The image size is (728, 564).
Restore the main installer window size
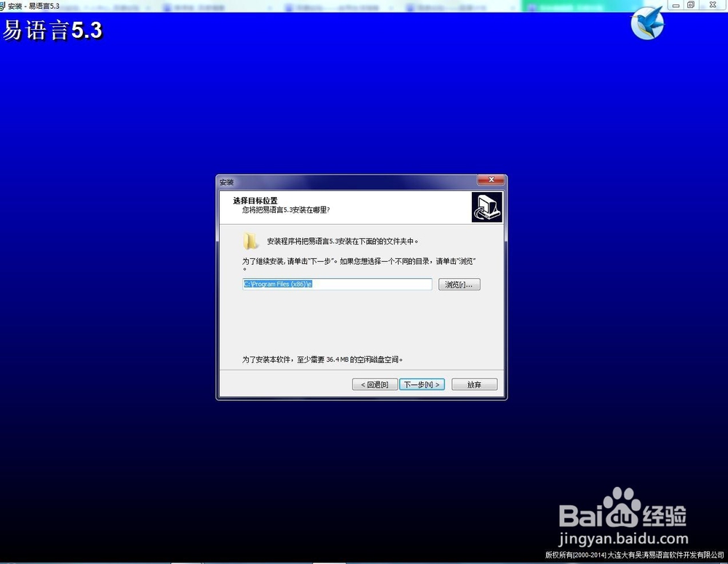click(691, 5)
